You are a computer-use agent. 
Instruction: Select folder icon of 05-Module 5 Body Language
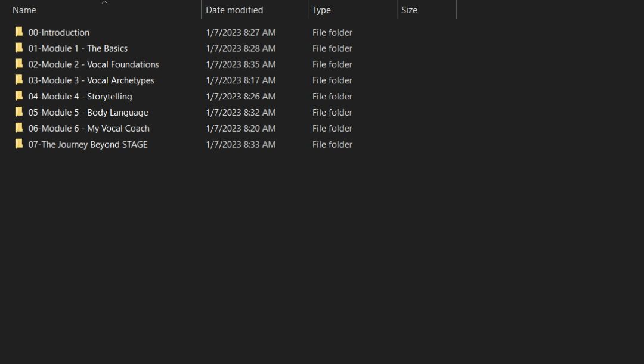click(19, 112)
